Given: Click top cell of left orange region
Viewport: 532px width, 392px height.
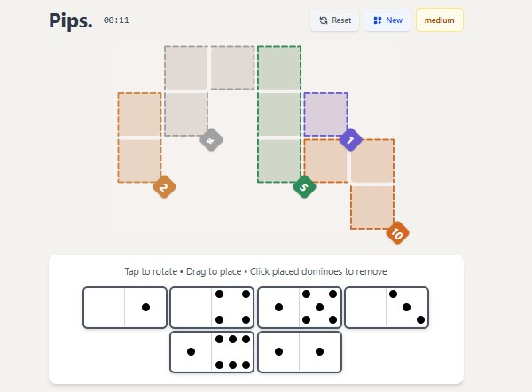Looking at the screenshot, I should coord(140,114).
